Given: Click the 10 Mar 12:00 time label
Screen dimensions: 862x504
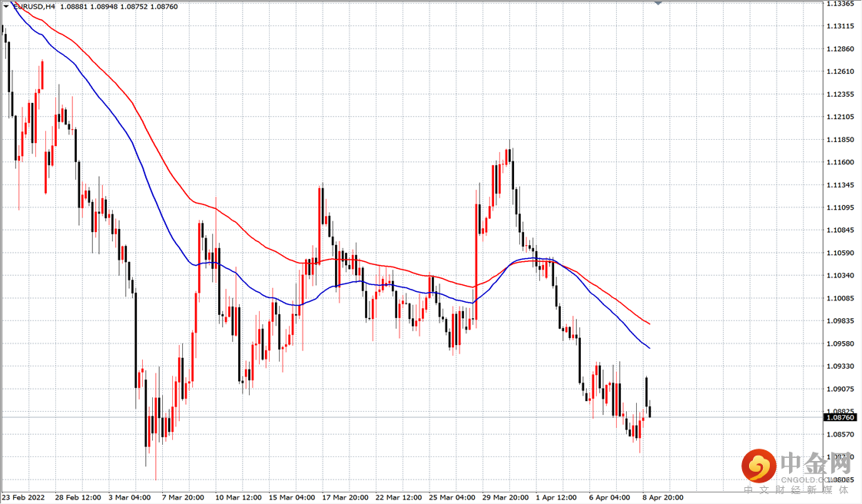Looking at the screenshot, I should 238,497.
